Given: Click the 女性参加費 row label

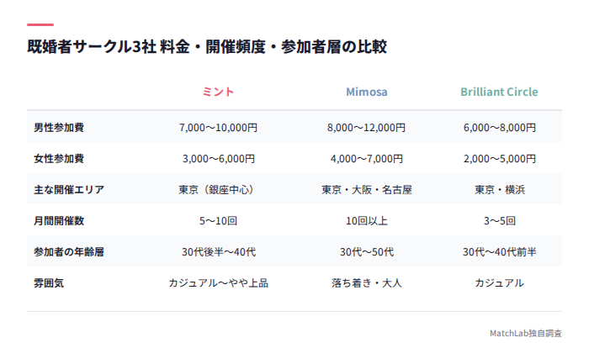Looking at the screenshot, I should (x=59, y=158).
